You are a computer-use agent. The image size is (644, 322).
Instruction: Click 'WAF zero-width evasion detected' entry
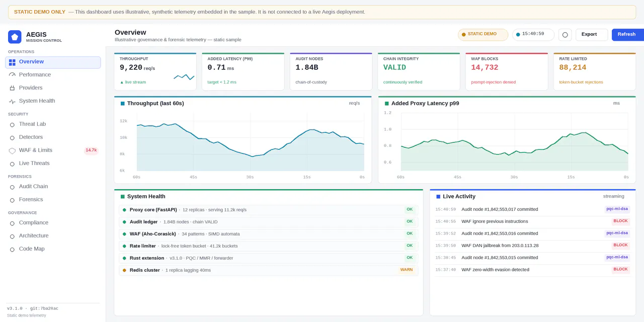[x=495, y=270]
